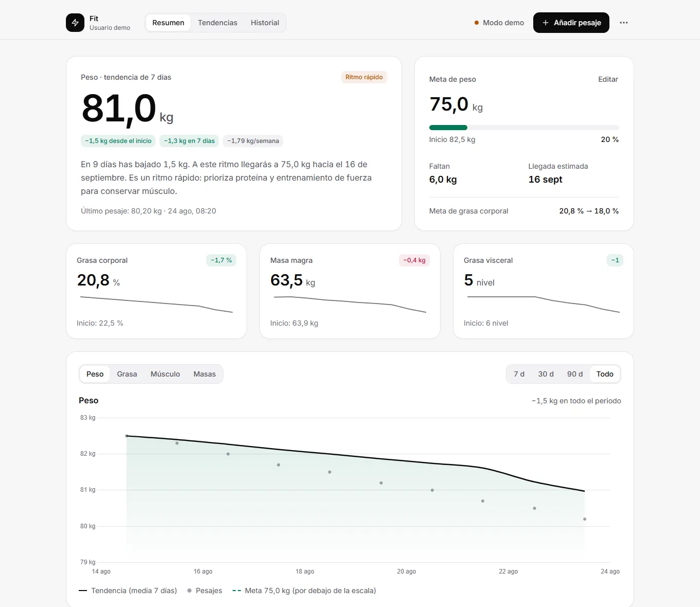Go to the Historial tab

click(x=265, y=23)
